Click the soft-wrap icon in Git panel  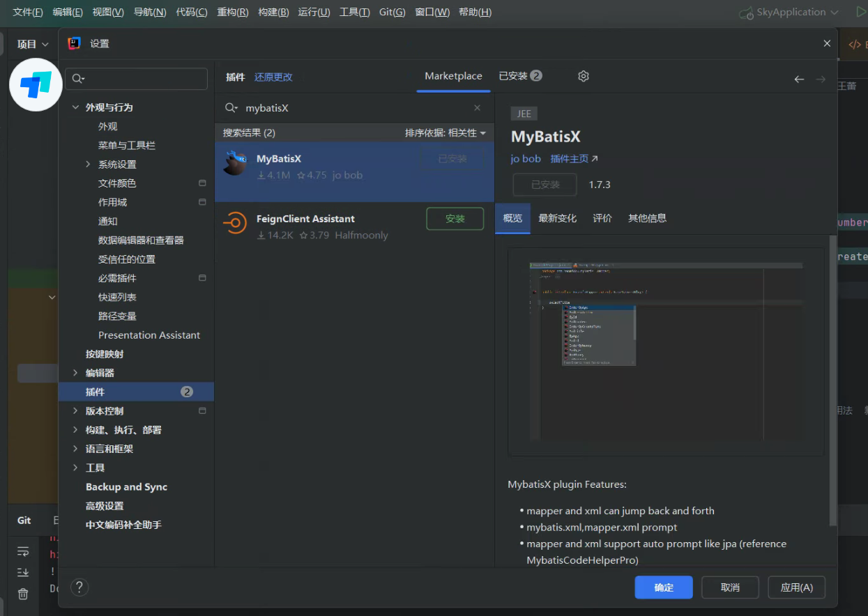click(x=23, y=551)
